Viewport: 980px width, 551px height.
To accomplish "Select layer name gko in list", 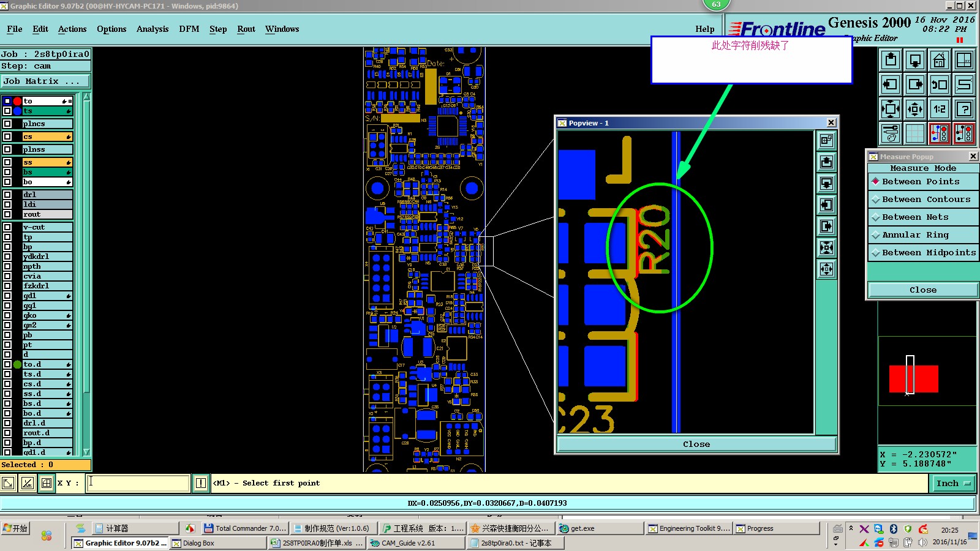I will (x=47, y=315).
